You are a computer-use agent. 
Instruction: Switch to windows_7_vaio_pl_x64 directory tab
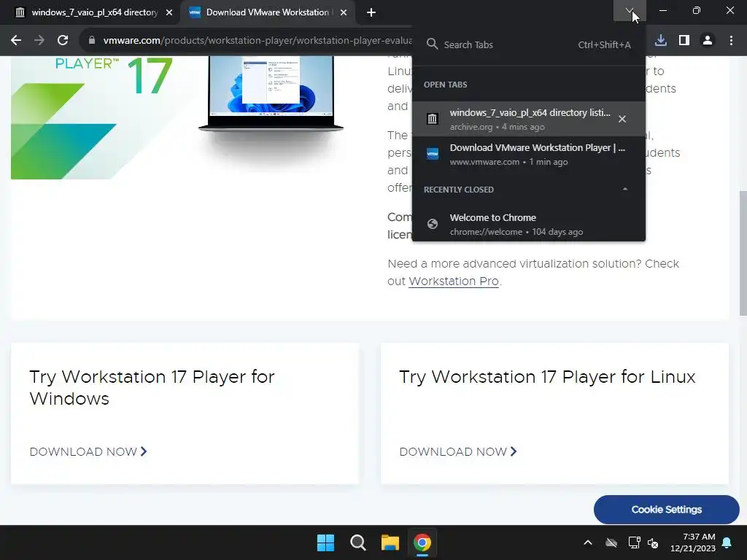point(90,12)
